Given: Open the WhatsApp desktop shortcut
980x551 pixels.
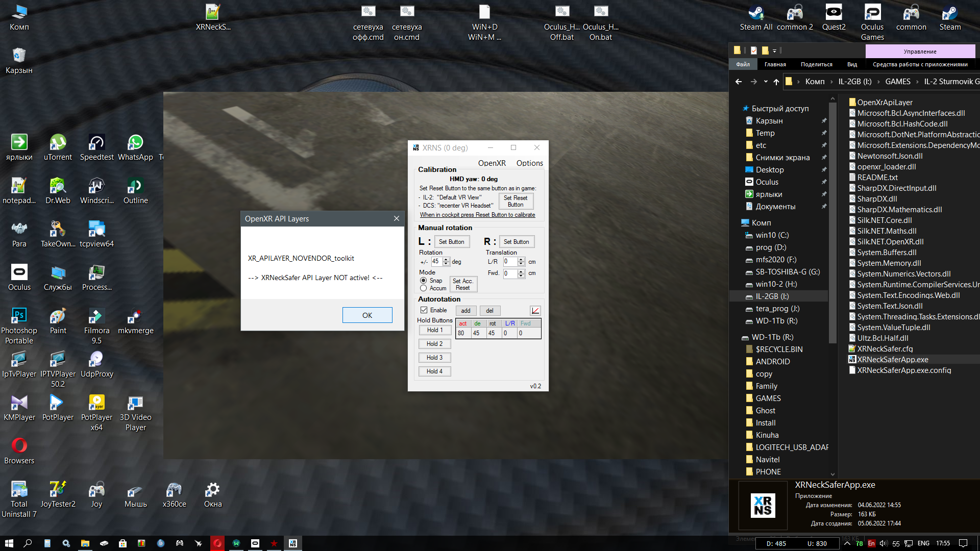Looking at the screenshot, I should click(x=135, y=147).
